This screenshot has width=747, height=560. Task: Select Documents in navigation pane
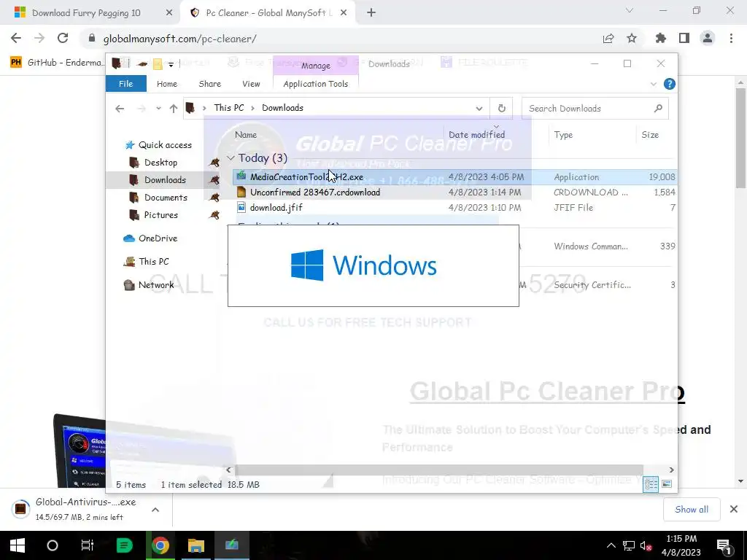click(x=166, y=197)
